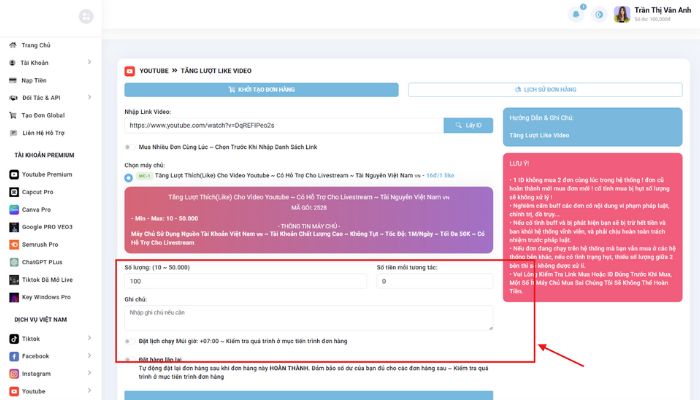Click user name Trần Thị Vân Anh
The width and height of the screenshot is (700, 400).
[662, 10]
